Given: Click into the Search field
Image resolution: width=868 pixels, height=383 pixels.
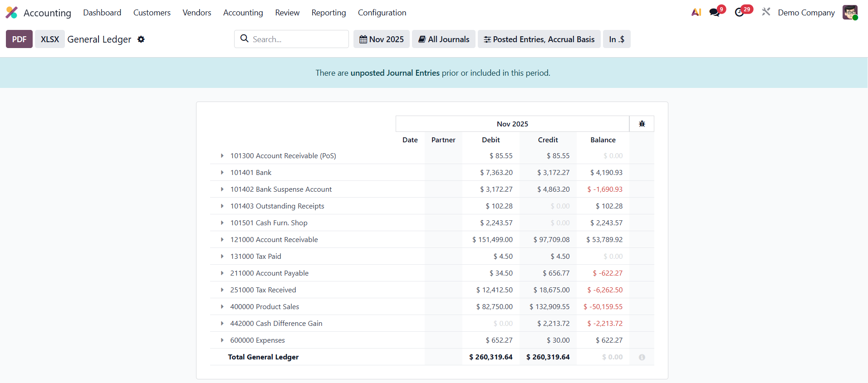Looking at the screenshot, I should point(297,39).
